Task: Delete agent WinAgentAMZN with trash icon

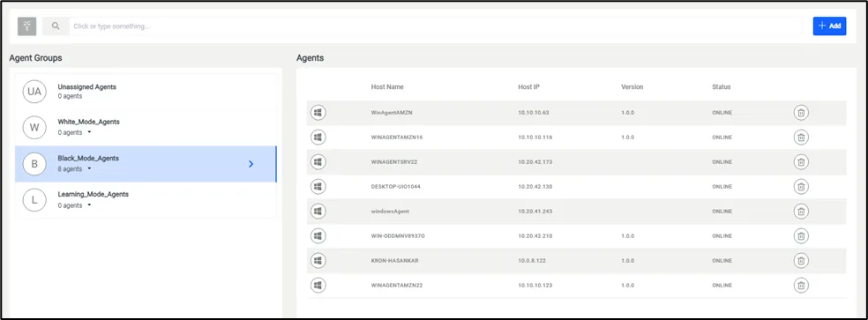Action: pos(800,112)
